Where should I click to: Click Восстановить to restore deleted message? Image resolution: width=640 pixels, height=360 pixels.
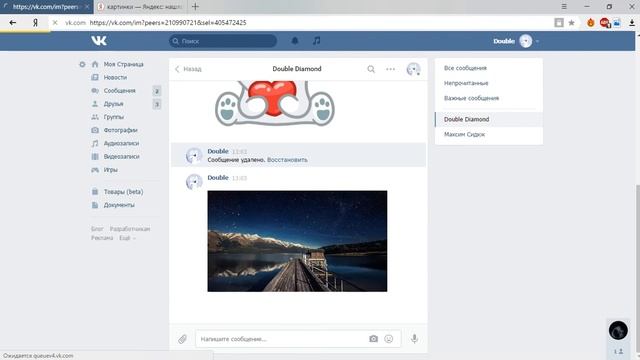(287, 160)
